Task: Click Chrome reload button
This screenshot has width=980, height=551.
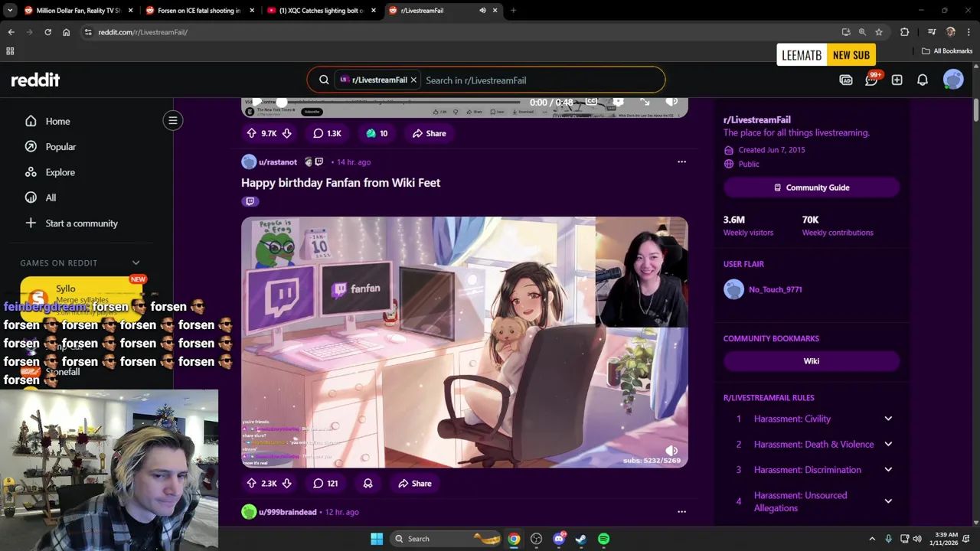Action: click(x=47, y=32)
